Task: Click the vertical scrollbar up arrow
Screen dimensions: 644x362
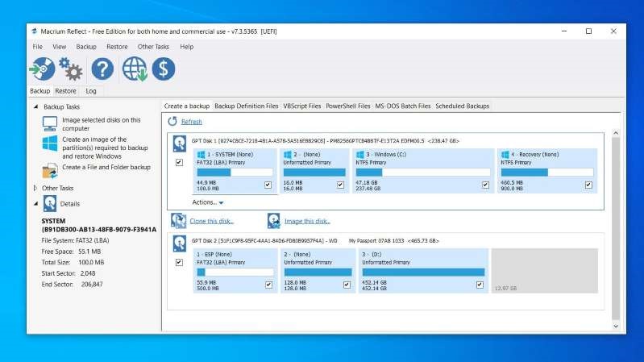Action: point(616,133)
